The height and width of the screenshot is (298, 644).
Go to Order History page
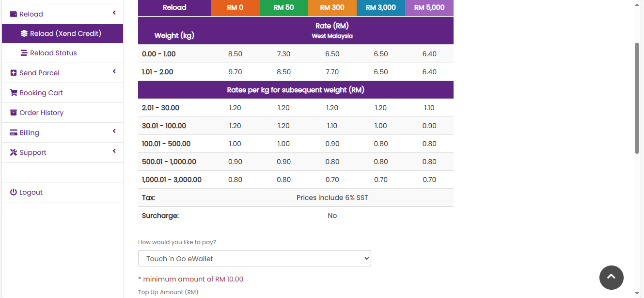coord(41,113)
